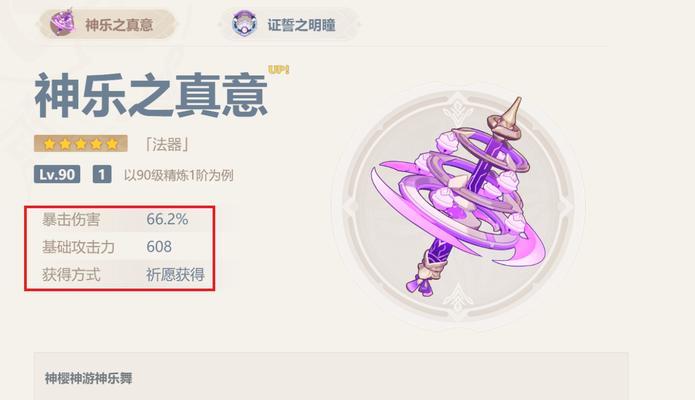This screenshot has width=695, height=400.
Task: Click the refinement rank 1 badge
Action: pyautogui.click(x=102, y=174)
